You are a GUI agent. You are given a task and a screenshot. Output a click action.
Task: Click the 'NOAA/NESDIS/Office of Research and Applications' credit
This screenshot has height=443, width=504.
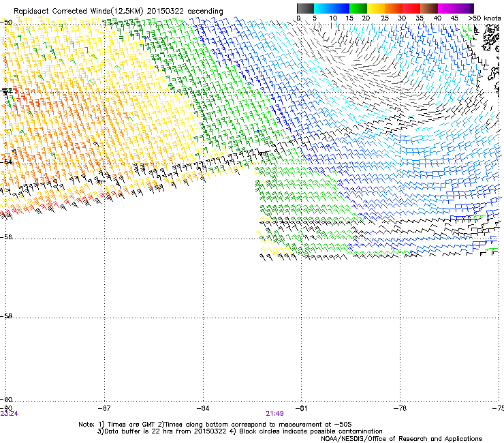401,439
